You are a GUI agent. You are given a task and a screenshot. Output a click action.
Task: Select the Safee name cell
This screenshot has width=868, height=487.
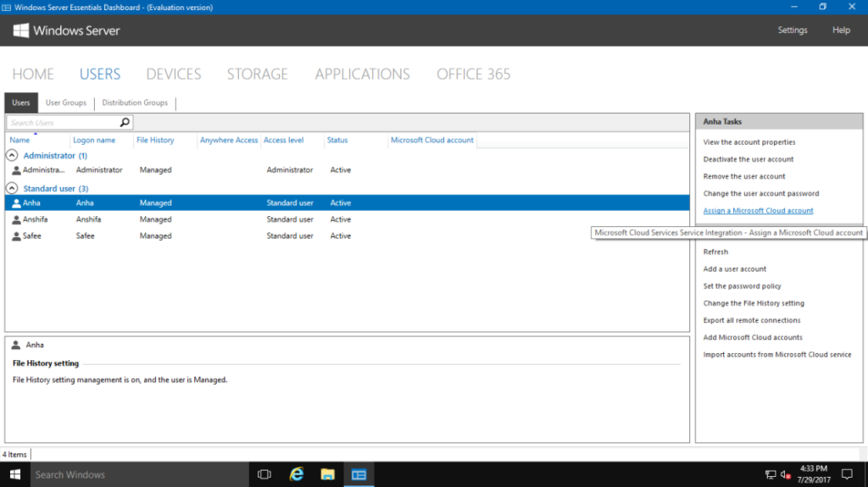[32, 236]
